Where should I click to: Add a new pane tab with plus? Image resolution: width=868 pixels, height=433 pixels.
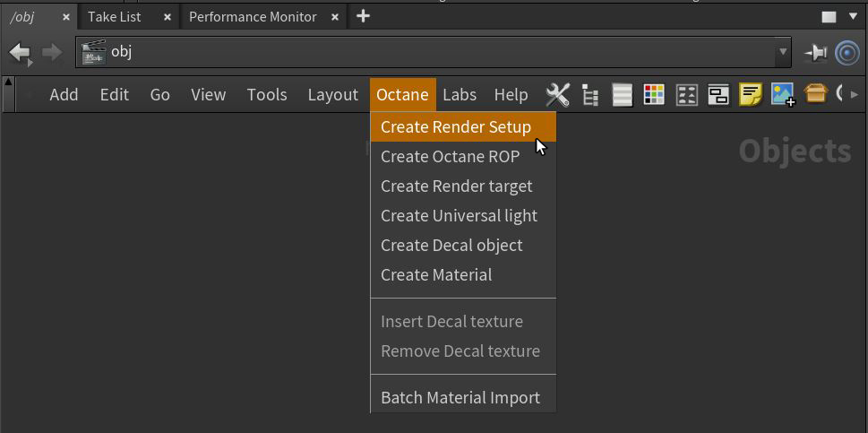363,16
